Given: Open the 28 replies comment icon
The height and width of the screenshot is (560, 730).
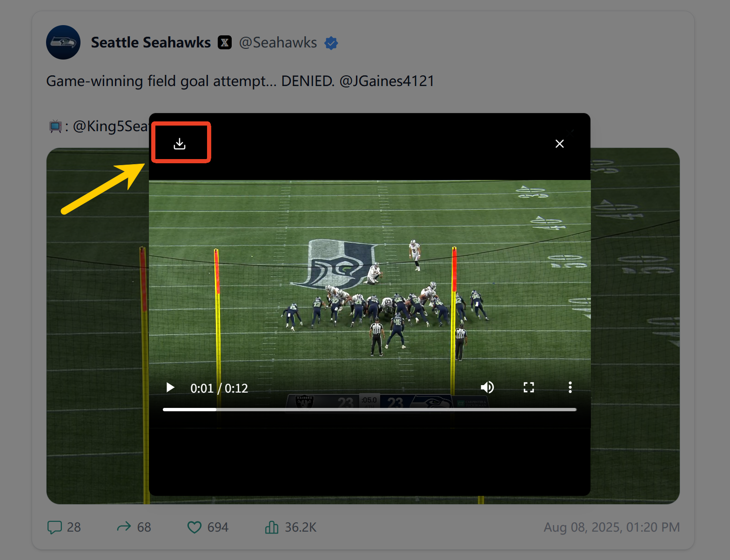Looking at the screenshot, I should 54,527.
